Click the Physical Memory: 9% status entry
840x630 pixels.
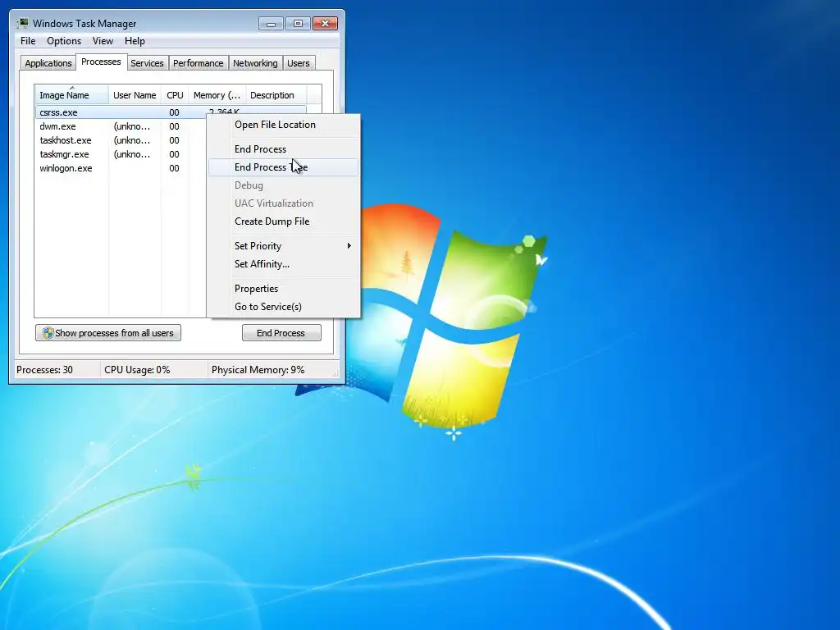[x=258, y=370]
